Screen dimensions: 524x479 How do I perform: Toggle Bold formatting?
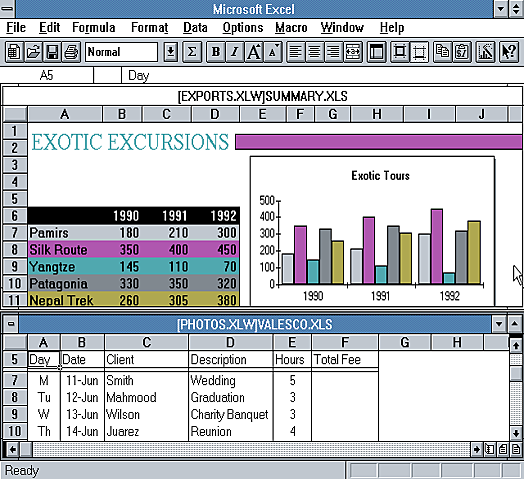tap(216, 52)
